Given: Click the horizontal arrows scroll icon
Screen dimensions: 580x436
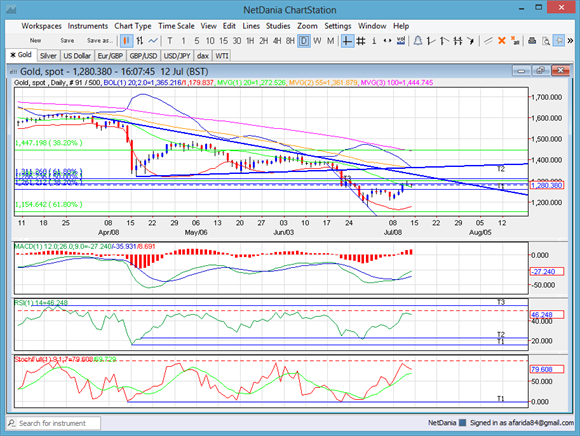Looking at the screenshot, I should click(x=387, y=41).
